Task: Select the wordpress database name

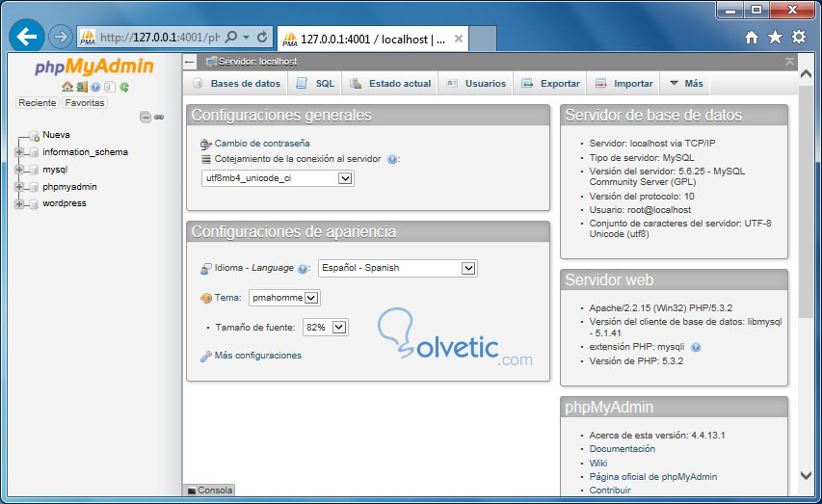Action: click(x=65, y=203)
